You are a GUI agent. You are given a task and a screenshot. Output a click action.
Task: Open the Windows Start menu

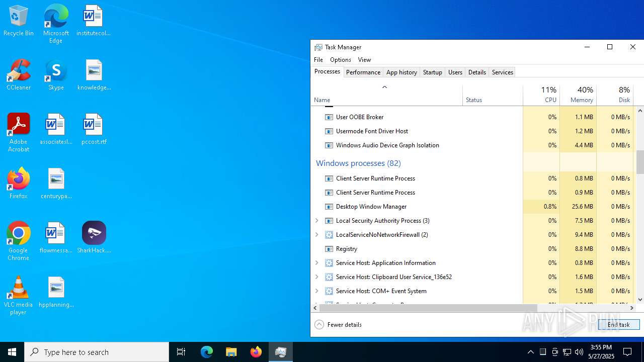12,352
